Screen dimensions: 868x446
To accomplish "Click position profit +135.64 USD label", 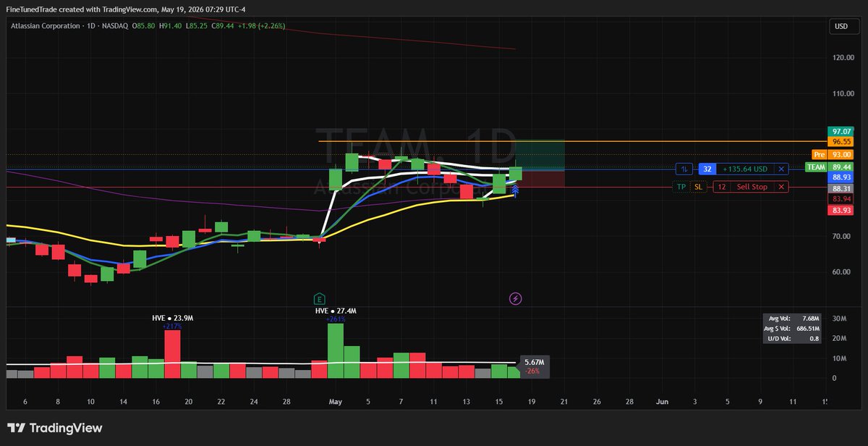I will pos(746,169).
